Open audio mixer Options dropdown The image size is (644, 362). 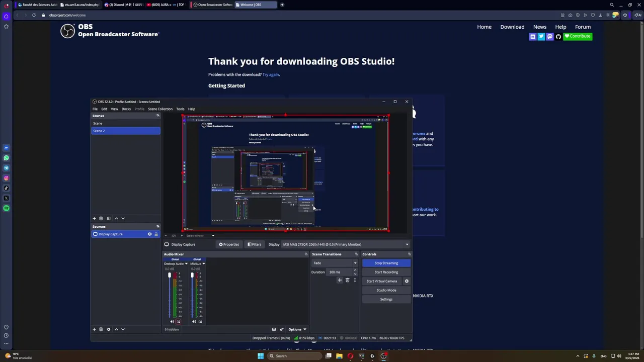click(297, 329)
